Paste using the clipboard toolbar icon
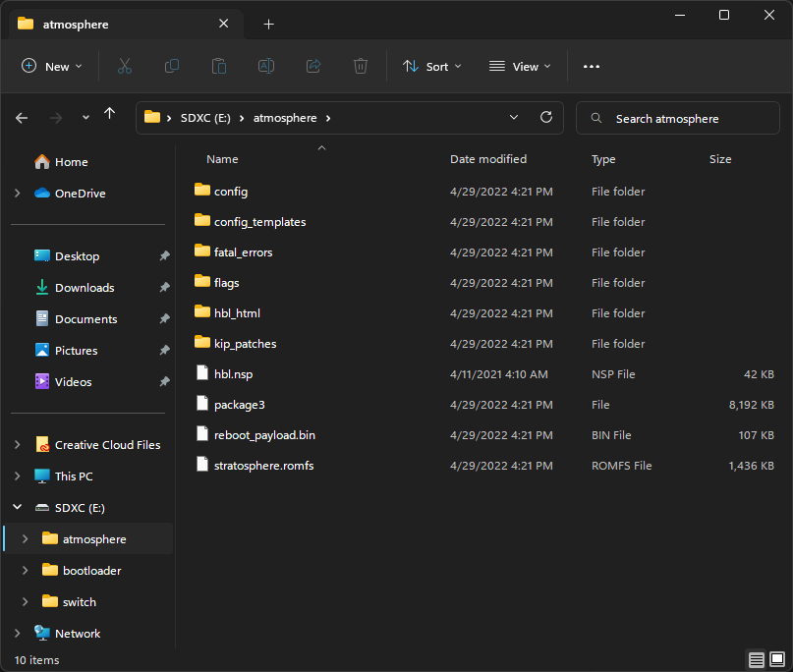The width and height of the screenshot is (793, 672). click(218, 66)
